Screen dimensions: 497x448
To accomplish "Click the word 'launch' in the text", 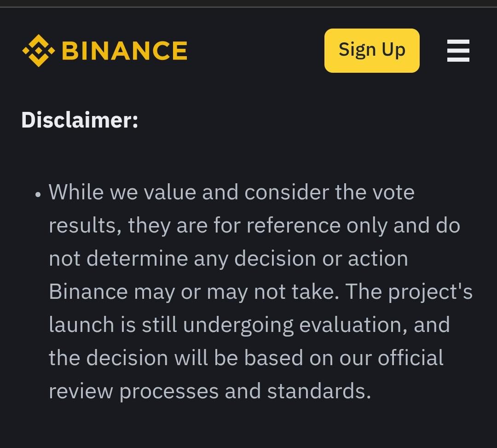I will pos(81,325).
